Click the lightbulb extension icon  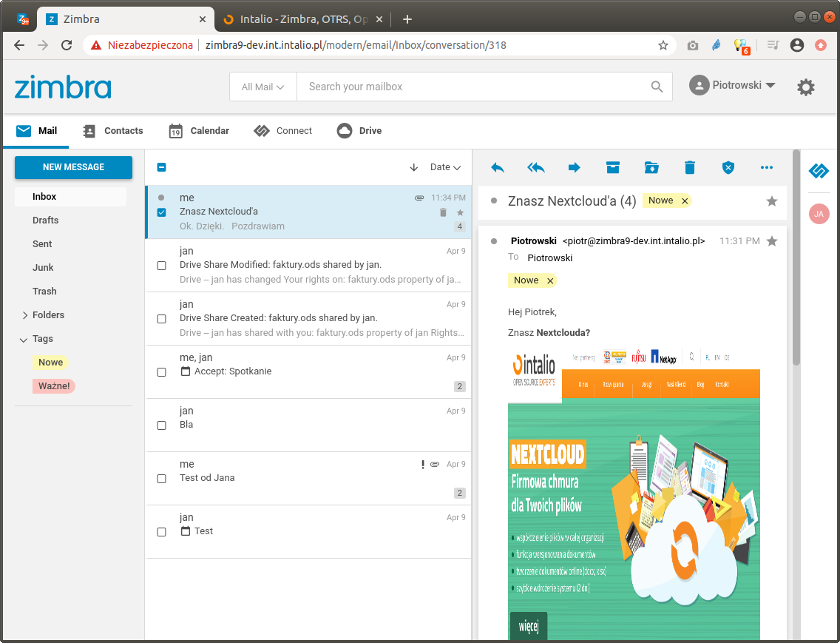coord(741,46)
